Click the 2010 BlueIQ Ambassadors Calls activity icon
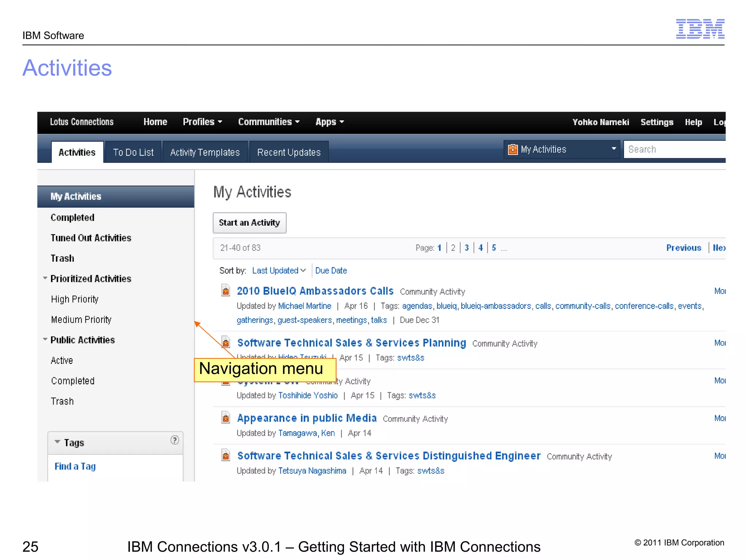 pos(226,291)
